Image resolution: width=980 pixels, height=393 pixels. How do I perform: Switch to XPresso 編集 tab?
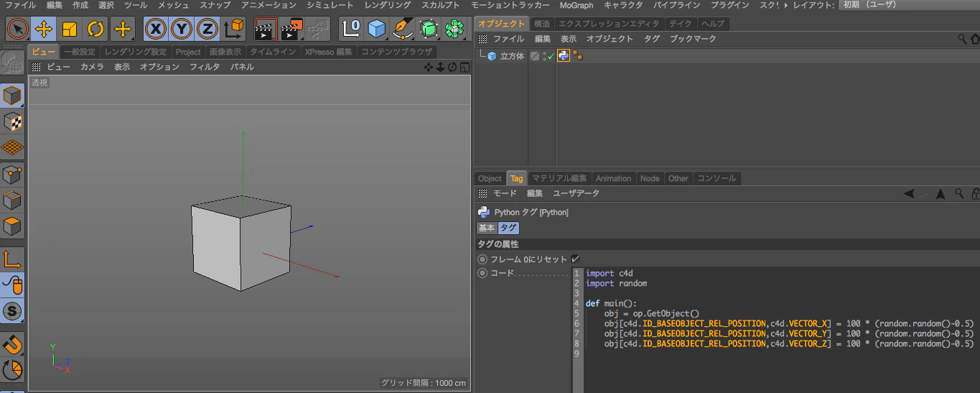(x=328, y=52)
